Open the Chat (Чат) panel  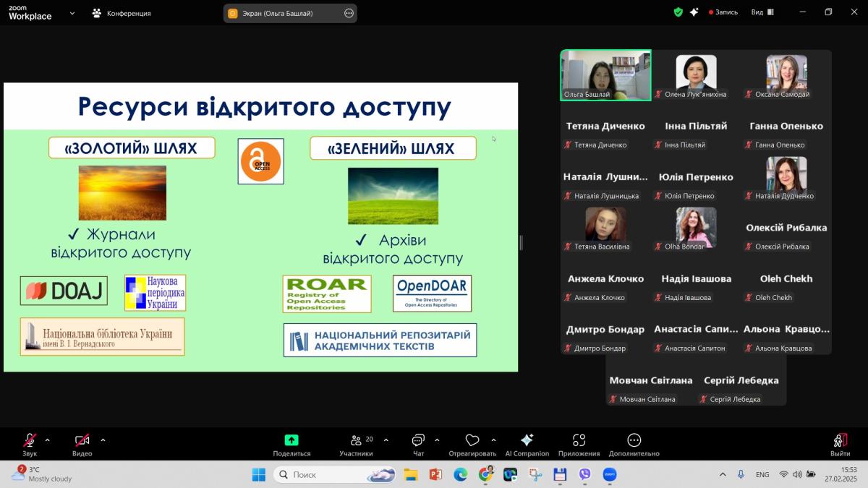[x=418, y=440]
